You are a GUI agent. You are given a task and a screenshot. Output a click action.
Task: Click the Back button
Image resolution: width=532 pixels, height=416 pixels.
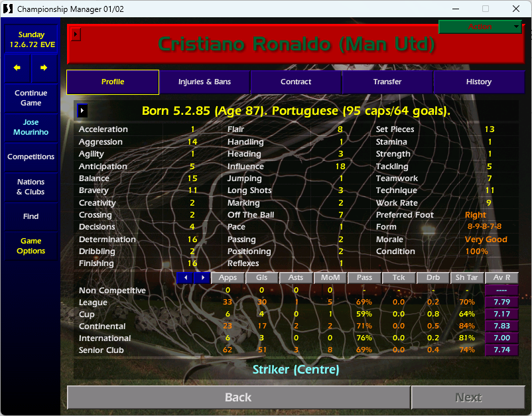click(x=239, y=397)
